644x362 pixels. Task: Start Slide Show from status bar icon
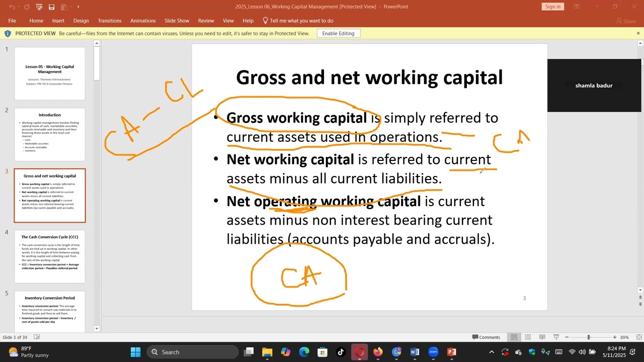pyautogui.click(x=556, y=337)
